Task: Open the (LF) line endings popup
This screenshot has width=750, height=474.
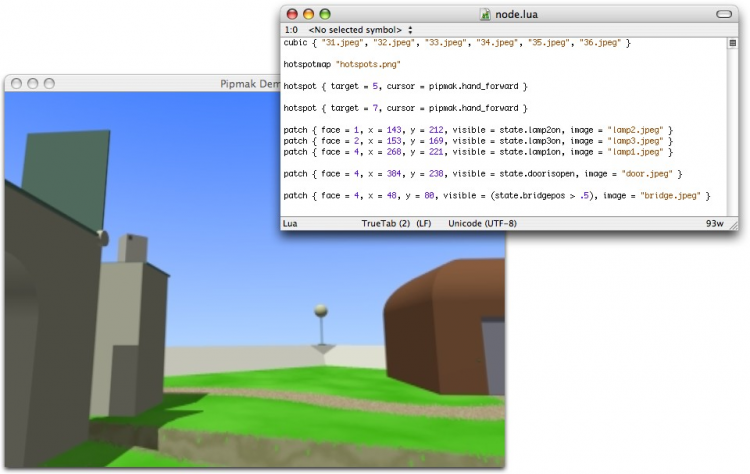Action: click(x=424, y=223)
